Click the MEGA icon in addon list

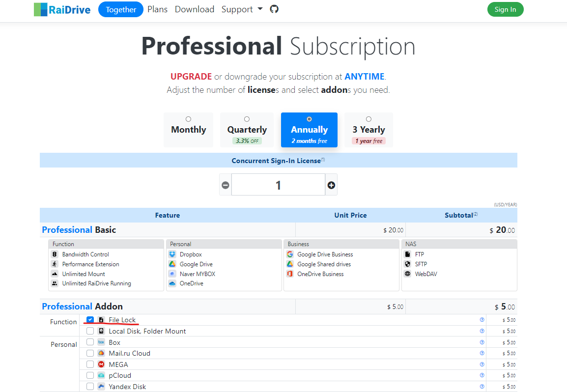pyautogui.click(x=102, y=364)
